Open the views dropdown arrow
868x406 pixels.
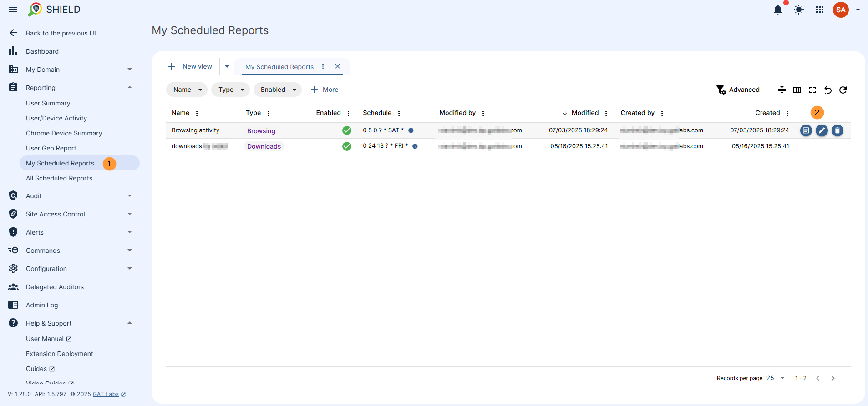click(227, 66)
